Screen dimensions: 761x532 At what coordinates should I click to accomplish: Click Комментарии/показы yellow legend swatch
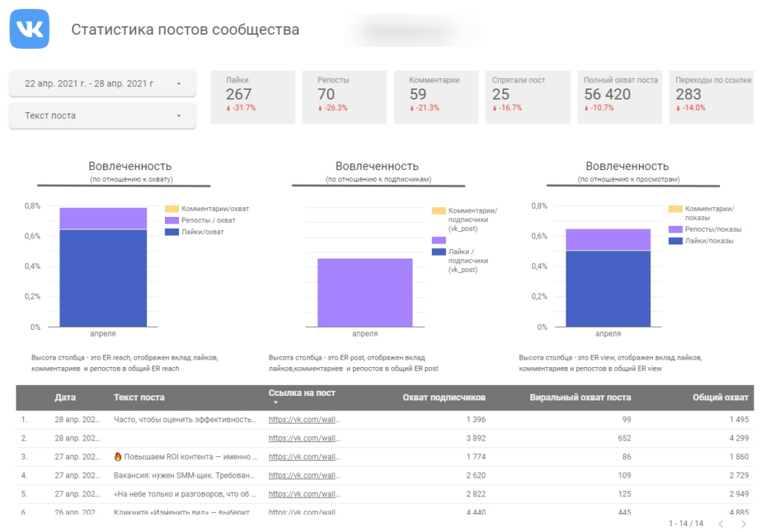(676, 209)
